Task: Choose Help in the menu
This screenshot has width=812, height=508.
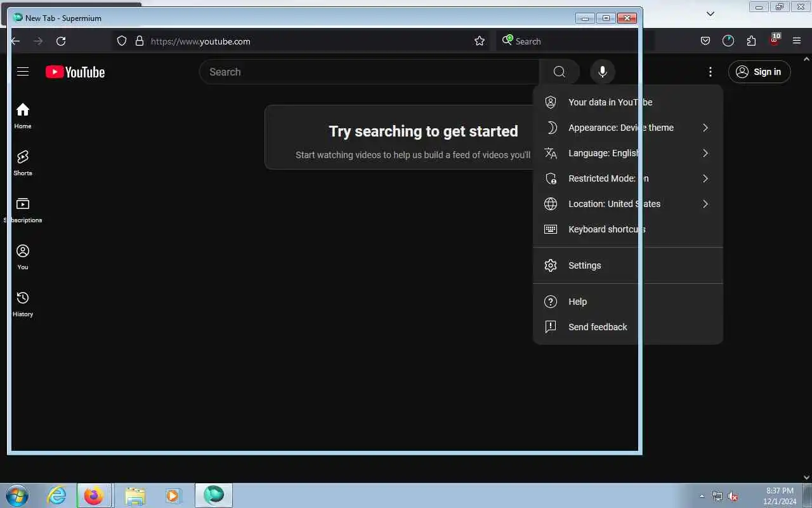Action: point(628,302)
